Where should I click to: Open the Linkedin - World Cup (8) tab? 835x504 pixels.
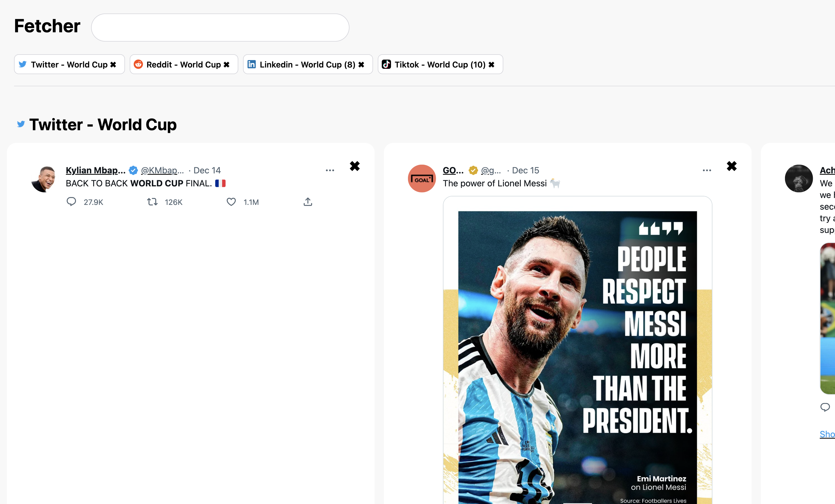click(x=307, y=64)
